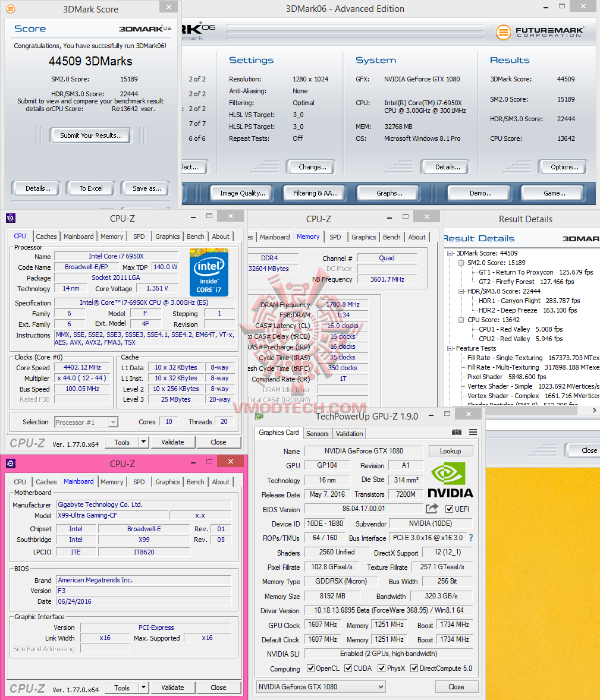The image size is (600, 700).
Task: Toggle the OpenCL checkbox
Action: click(x=310, y=669)
